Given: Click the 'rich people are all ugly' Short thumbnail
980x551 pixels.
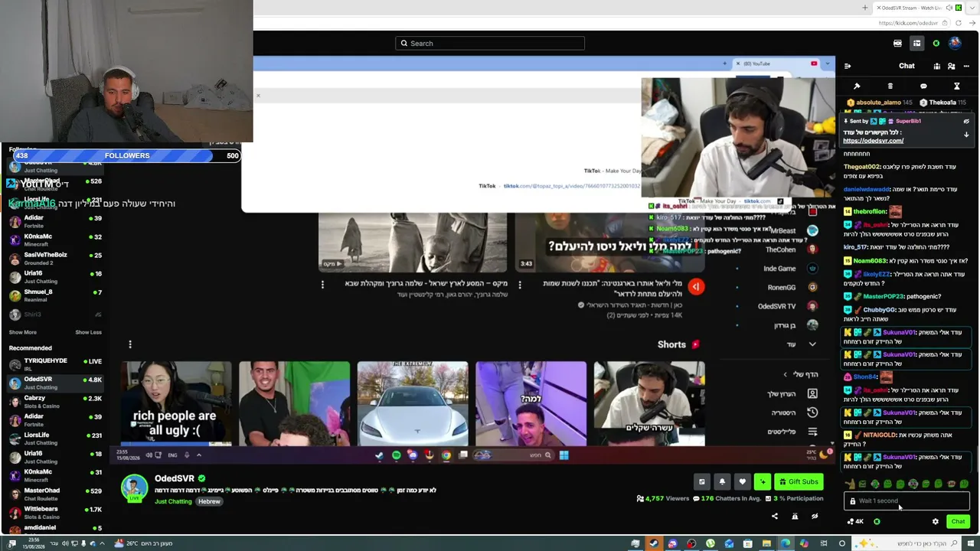Looking at the screenshot, I should tap(176, 403).
